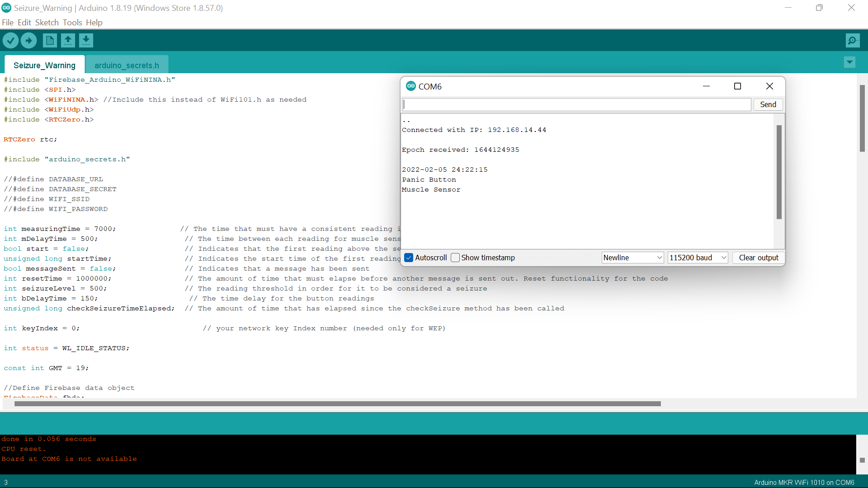Click the Verify sketch checkmark icon

click(x=10, y=41)
